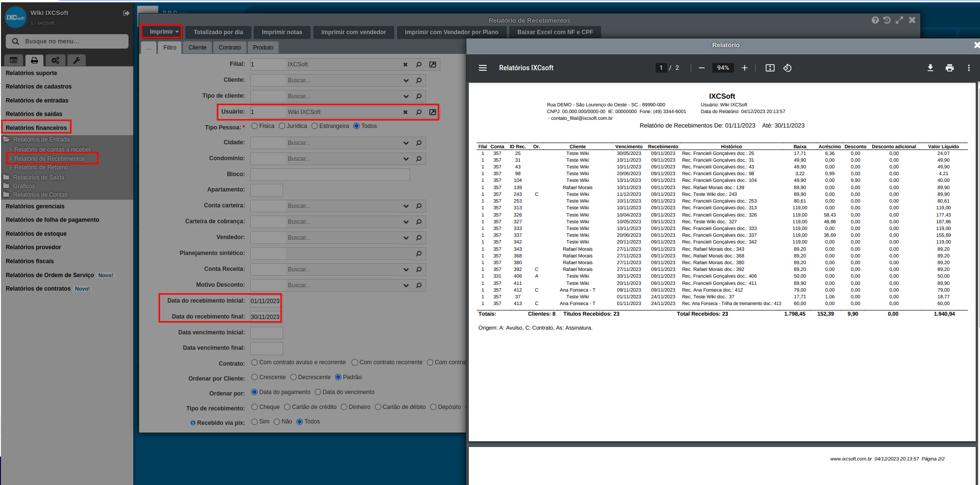Open the PDF viewer more options menu

(969, 68)
